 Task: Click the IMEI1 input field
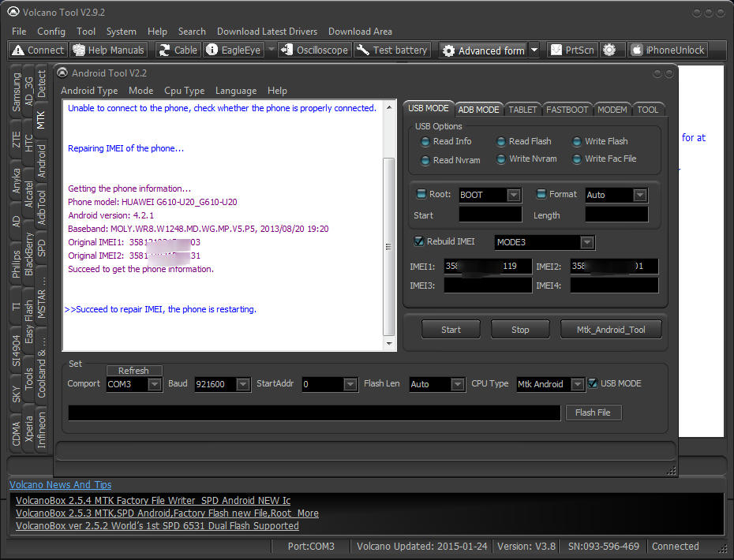click(487, 267)
